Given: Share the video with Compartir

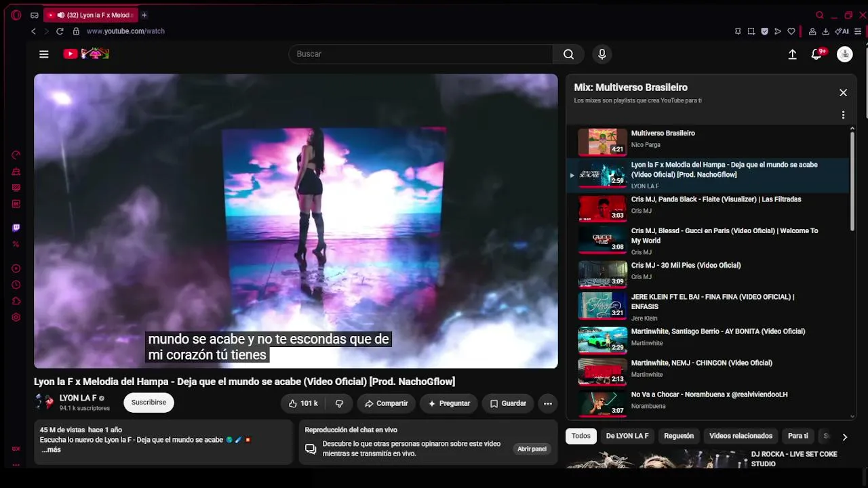Looking at the screenshot, I should (x=386, y=403).
